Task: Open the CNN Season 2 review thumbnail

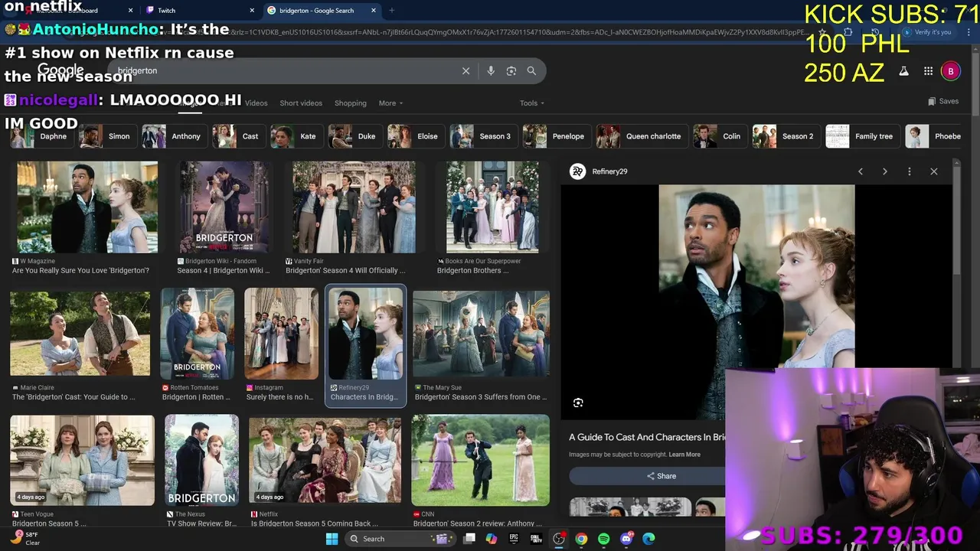Action: tap(480, 461)
